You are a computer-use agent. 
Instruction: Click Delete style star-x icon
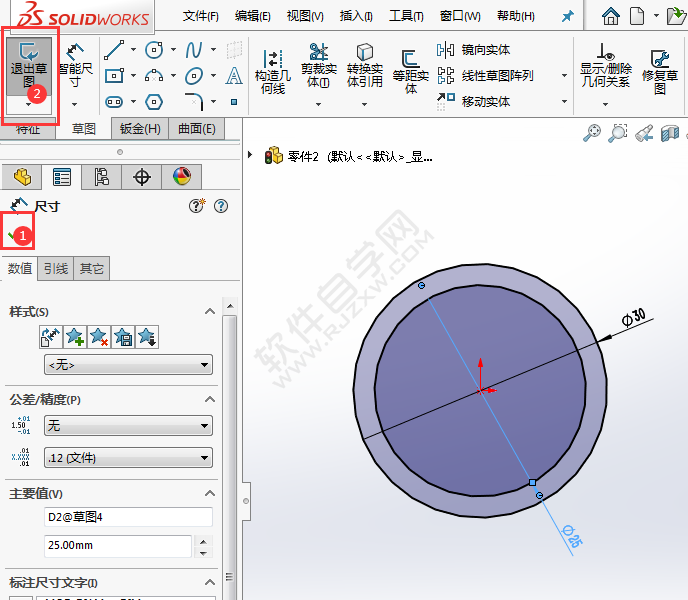[99, 337]
